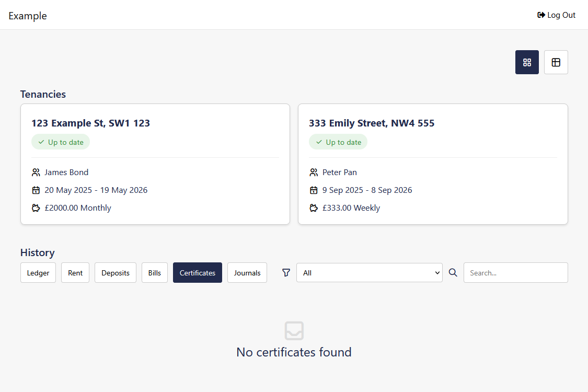Click the filter funnel icon
This screenshot has height=392, width=588.
point(285,272)
